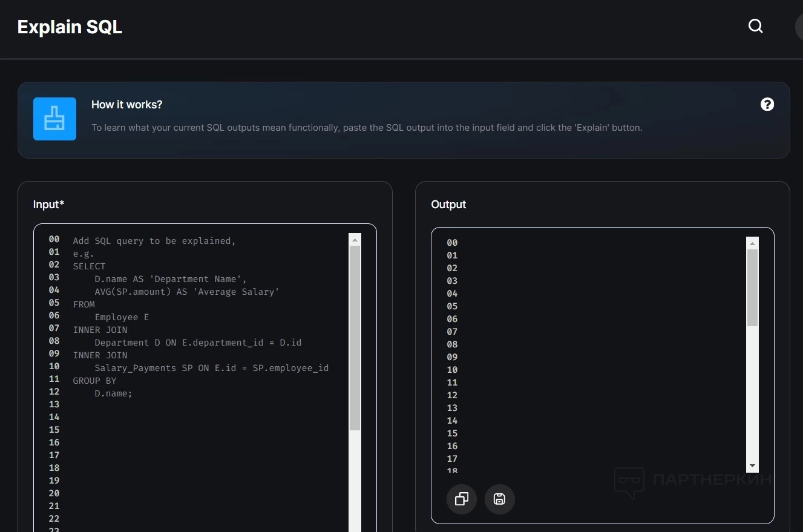Click line number 00 in the Output gutter
803x532 pixels.
click(452, 243)
